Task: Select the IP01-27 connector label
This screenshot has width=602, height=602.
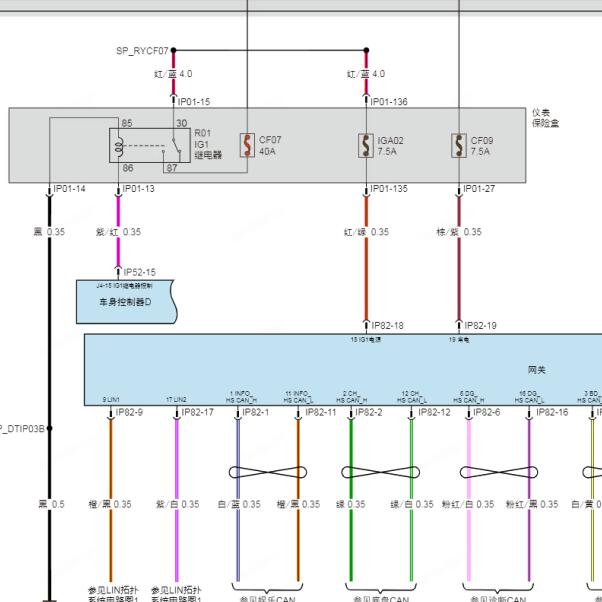Action: click(479, 189)
